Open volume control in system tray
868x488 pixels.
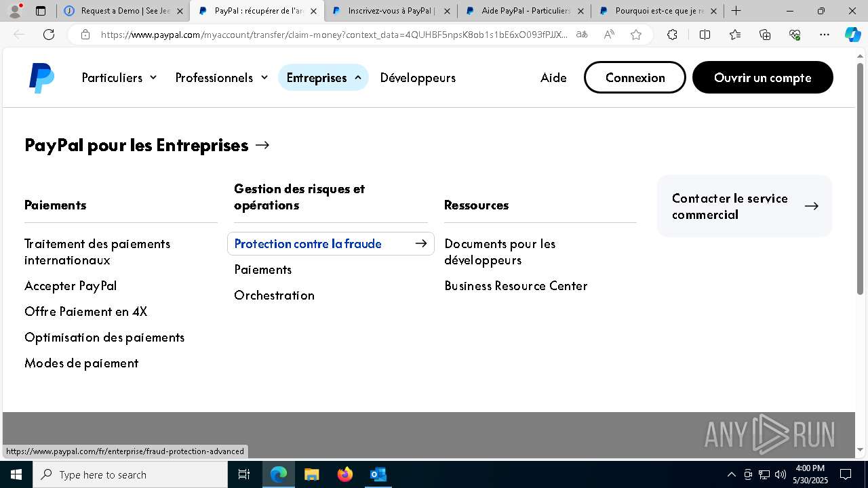pyautogui.click(x=780, y=474)
